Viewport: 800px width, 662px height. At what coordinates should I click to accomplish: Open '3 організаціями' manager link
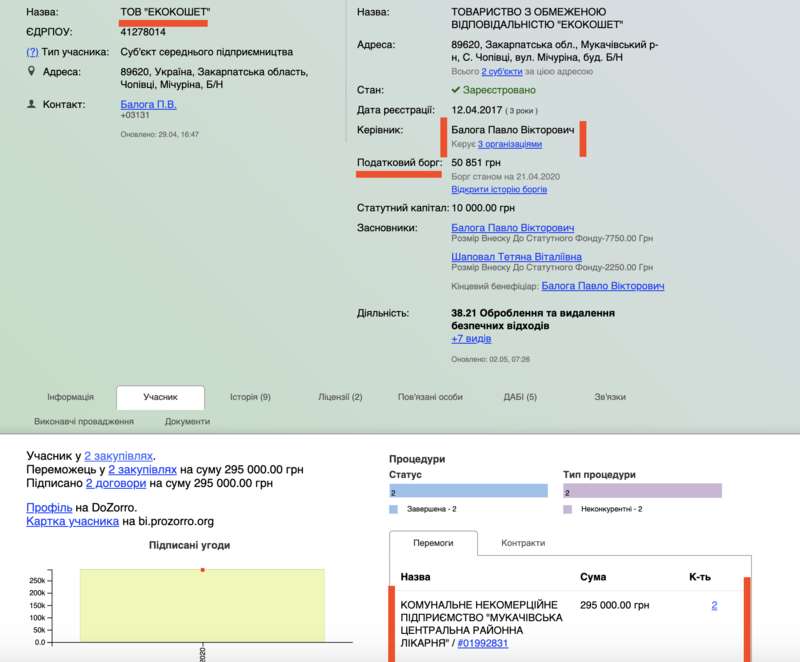coord(509,144)
